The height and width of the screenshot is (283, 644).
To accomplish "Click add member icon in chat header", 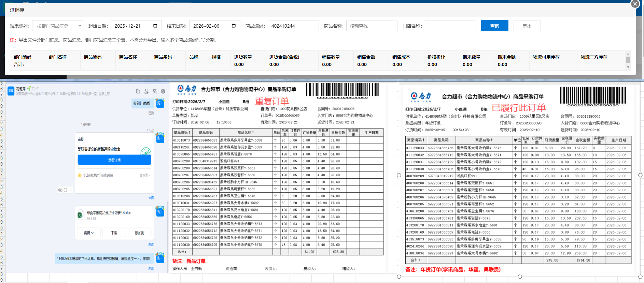I will [x=146, y=91].
